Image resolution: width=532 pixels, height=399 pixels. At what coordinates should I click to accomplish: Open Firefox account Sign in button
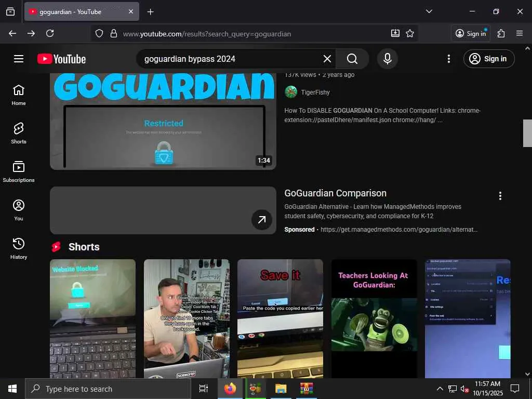click(471, 33)
